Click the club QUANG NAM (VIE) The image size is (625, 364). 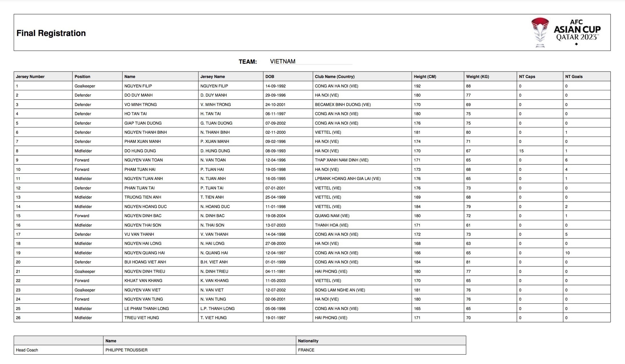tap(332, 216)
